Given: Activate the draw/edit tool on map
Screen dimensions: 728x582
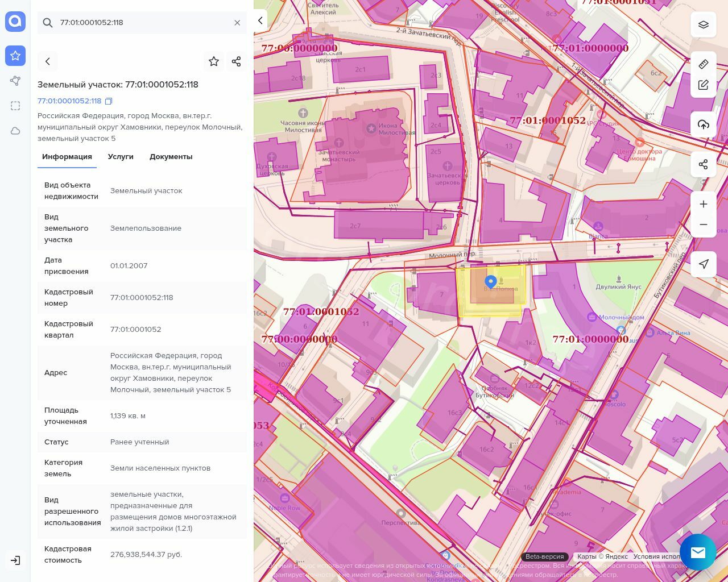Looking at the screenshot, I should coord(704,85).
